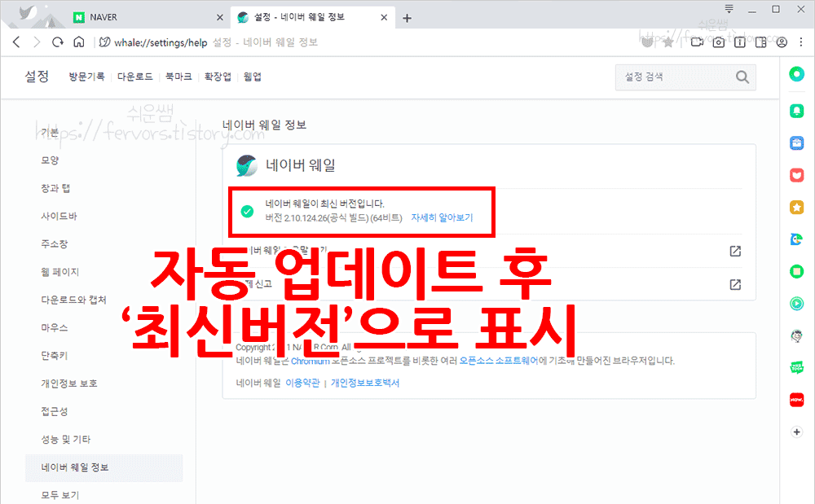Select 성능 및 기타 in the settings sidebar
The height and width of the screenshot is (504, 815).
[66, 440]
